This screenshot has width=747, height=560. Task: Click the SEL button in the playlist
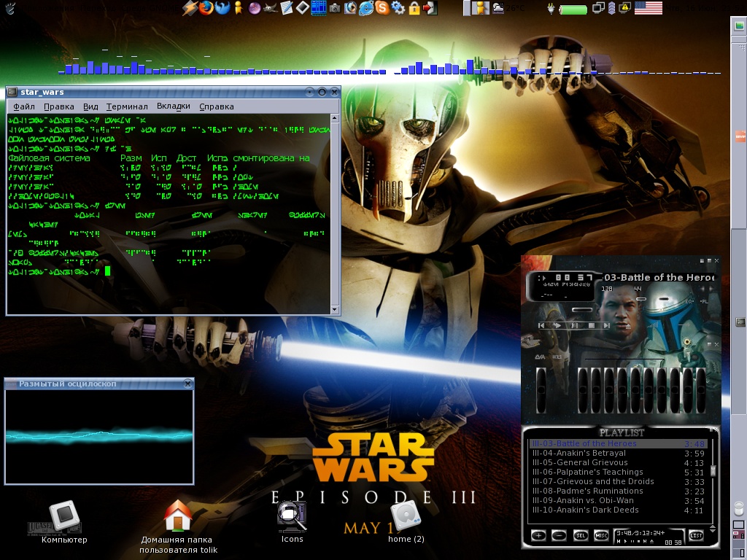(x=581, y=536)
